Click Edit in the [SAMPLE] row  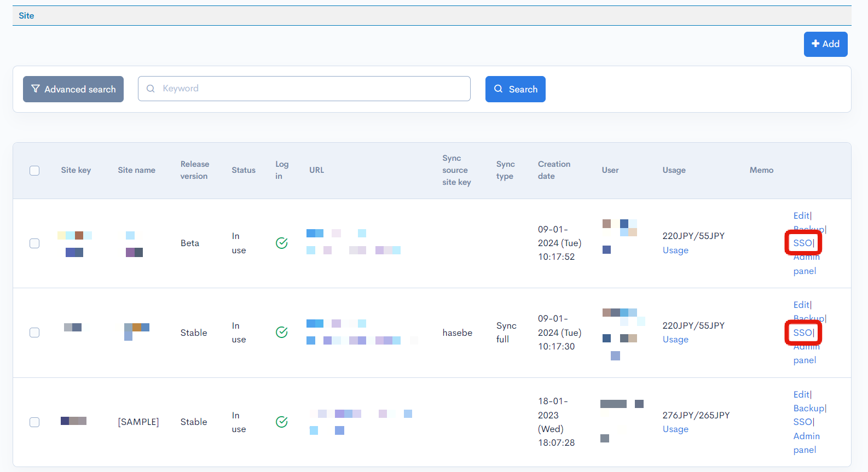click(x=801, y=394)
